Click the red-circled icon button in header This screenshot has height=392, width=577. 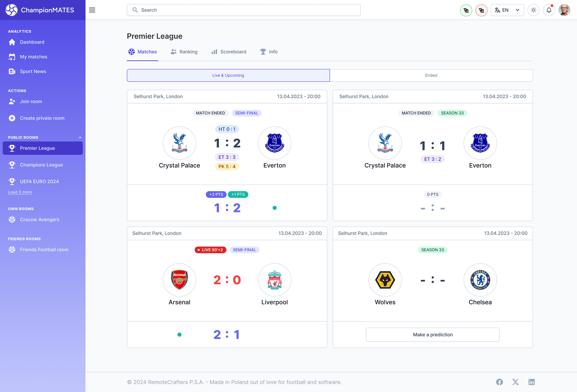pos(481,10)
